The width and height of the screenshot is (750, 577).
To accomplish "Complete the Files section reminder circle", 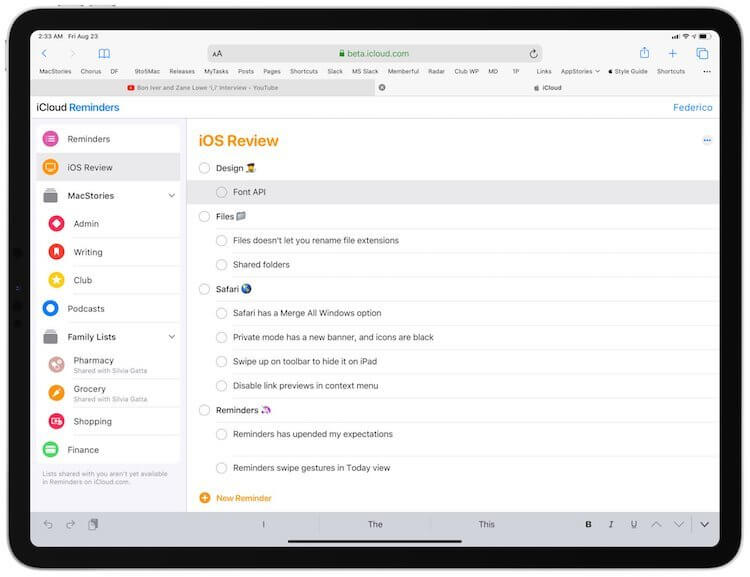I will click(x=204, y=216).
